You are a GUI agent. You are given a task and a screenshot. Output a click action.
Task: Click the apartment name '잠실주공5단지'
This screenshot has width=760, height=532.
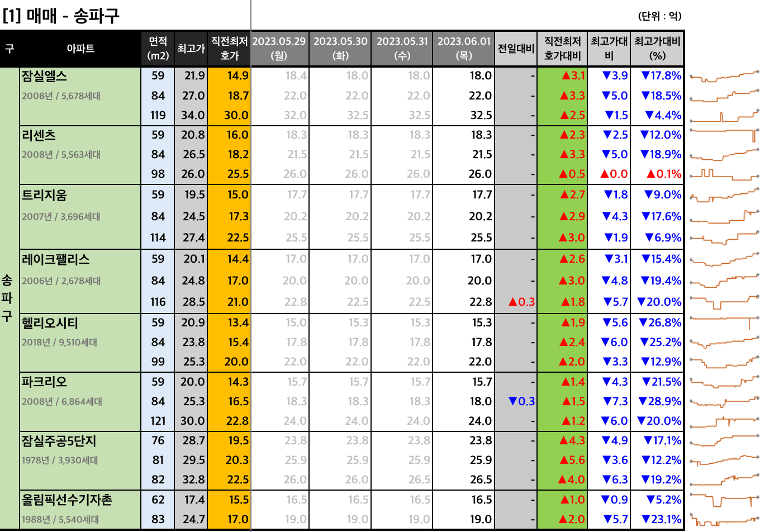pos(59,441)
